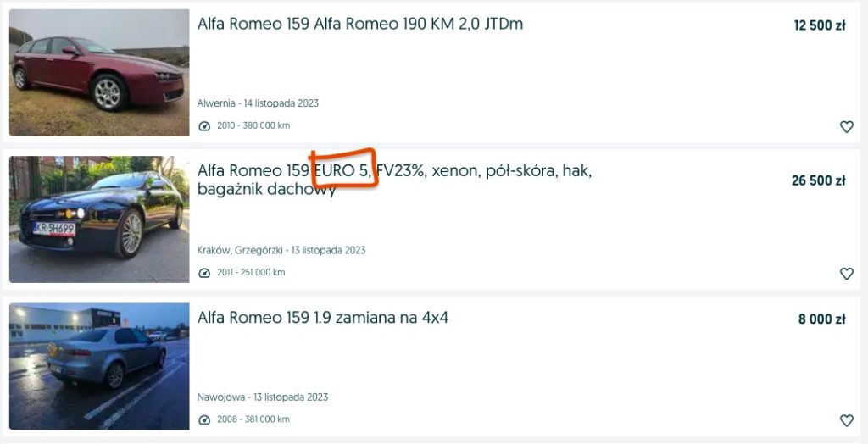
Task: Toggle heart on 26 500 zł EURO 5 listing
Action: (847, 274)
